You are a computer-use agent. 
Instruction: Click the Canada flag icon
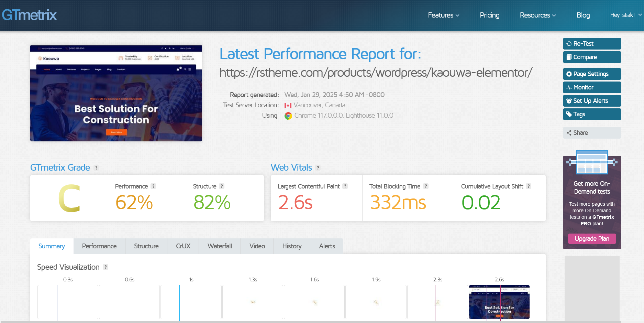pos(288,106)
